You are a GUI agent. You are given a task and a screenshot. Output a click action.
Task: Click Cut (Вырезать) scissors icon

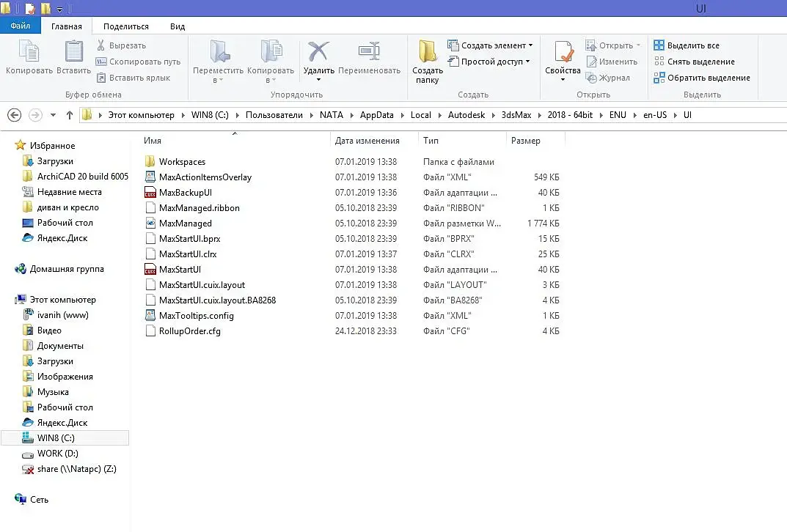click(101, 45)
